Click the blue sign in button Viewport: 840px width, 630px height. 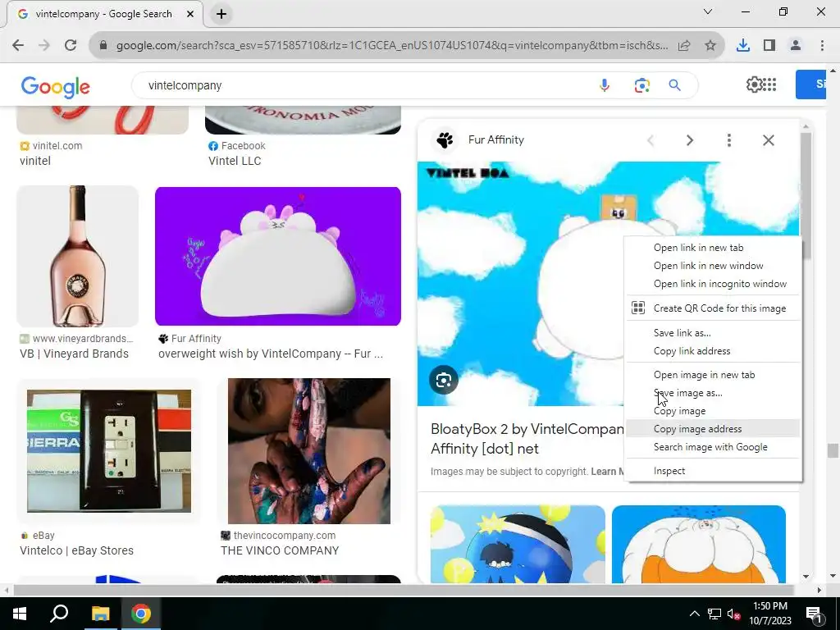pyautogui.click(x=810, y=84)
